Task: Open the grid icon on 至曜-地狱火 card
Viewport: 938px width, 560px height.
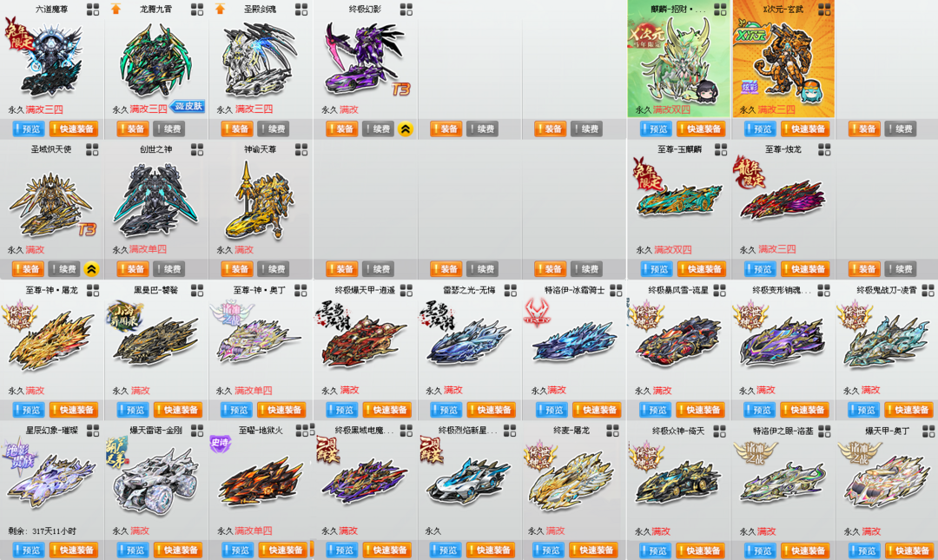Action: click(301, 430)
